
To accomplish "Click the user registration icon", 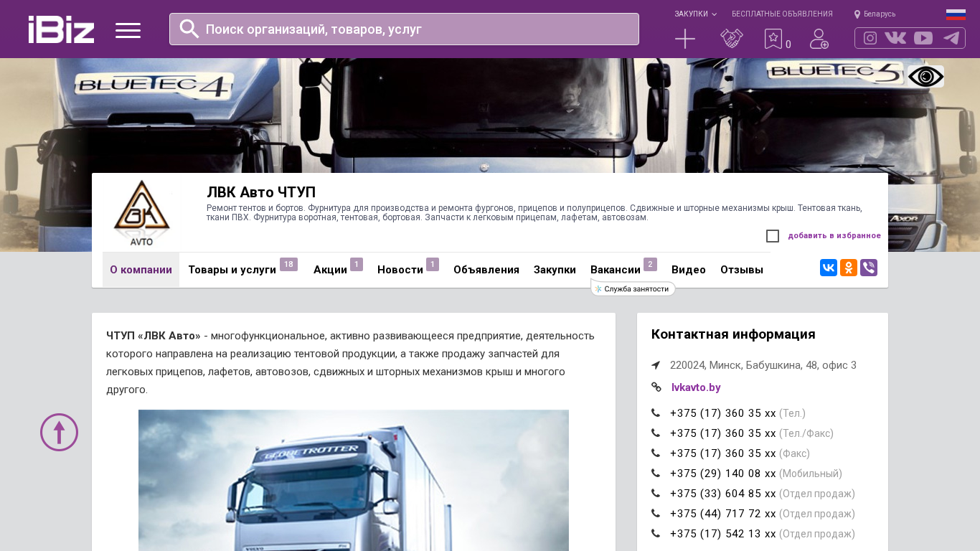I will point(819,39).
